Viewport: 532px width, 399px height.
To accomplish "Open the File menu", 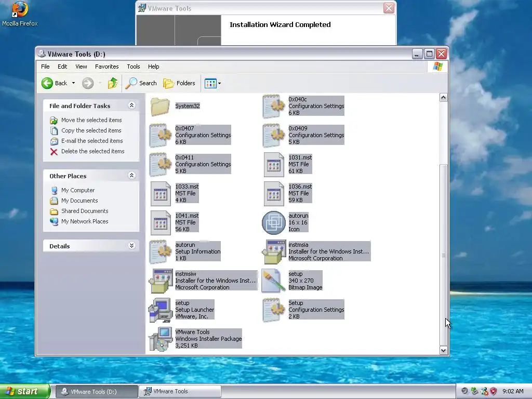I will tap(45, 66).
